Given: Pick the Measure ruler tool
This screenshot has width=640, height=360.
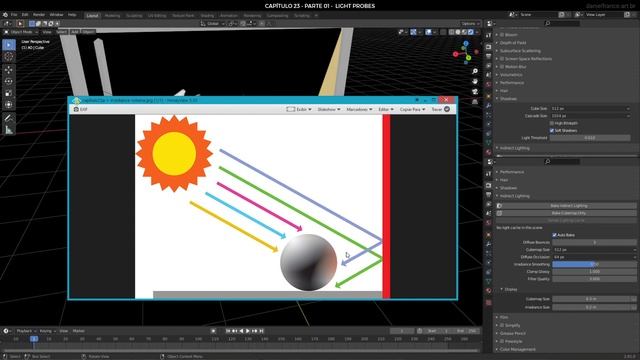Looking at the screenshot, I should 9,130.
